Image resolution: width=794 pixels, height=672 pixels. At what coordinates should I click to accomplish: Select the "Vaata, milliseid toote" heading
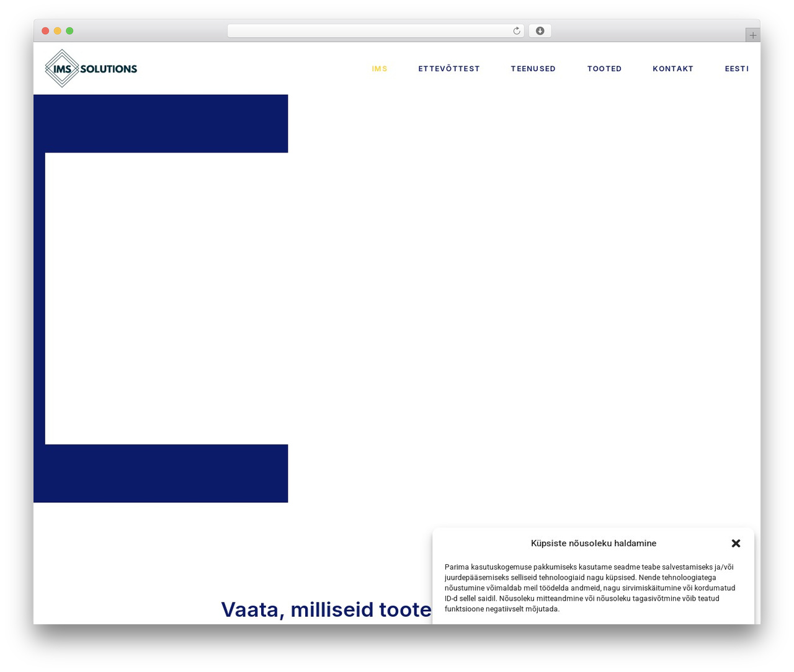(326, 609)
